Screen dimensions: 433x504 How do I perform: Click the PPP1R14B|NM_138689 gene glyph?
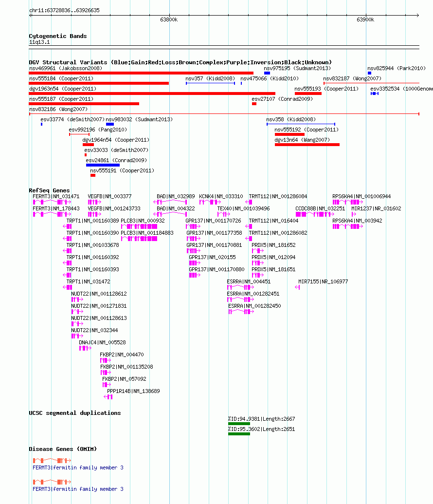point(108,397)
